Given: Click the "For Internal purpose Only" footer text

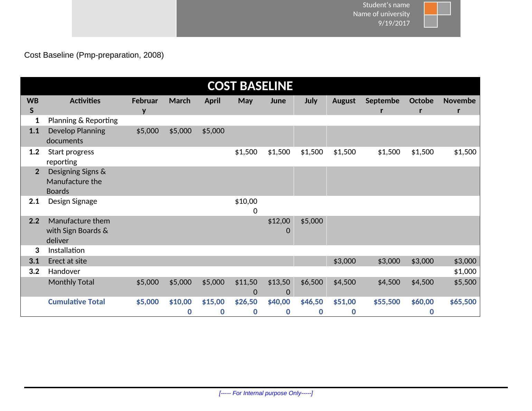Looking at the screenshot, I should (266, 393).
